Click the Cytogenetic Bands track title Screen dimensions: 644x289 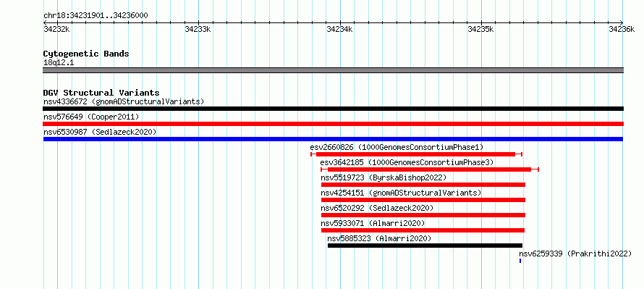click(86, 54)
